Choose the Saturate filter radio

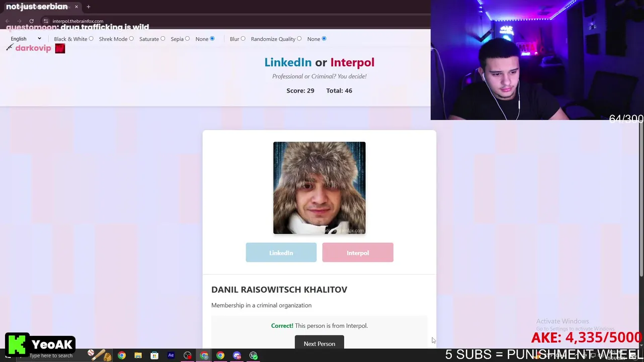coord(163,39)
